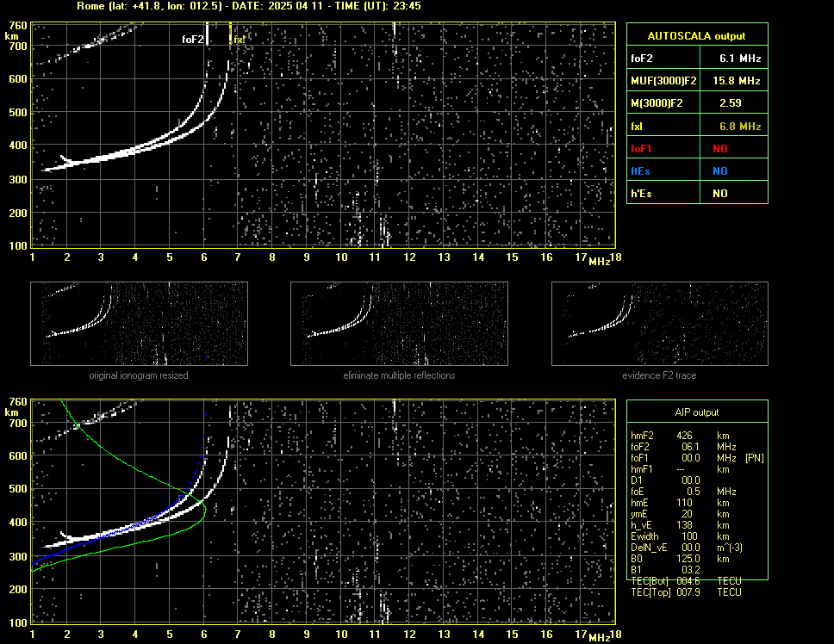Screen dimensions: 834x644
Task: Select the blue ftEs label
Action: click(x=640, y=171)
